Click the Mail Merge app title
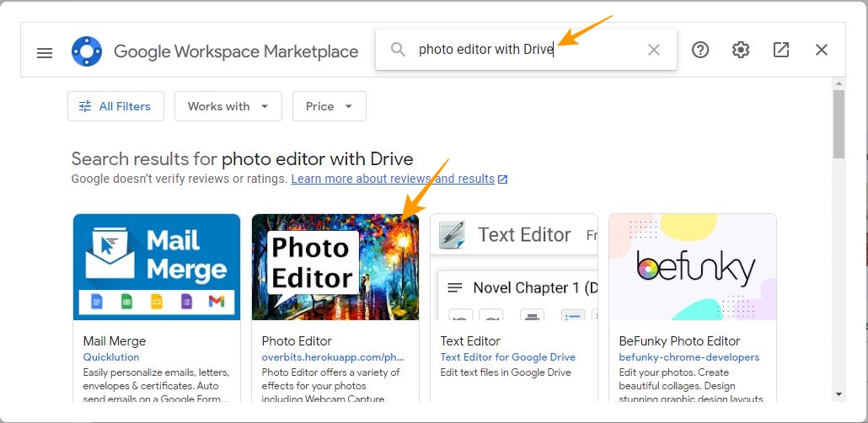The width and height of the screenshot is (868, 423). click(x=115, y=341)
